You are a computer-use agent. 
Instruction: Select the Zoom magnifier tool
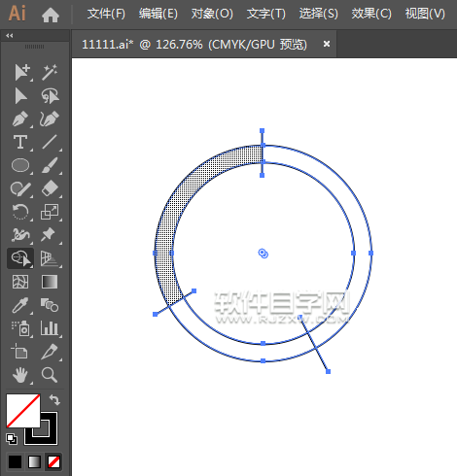click(x=50, y=375)
